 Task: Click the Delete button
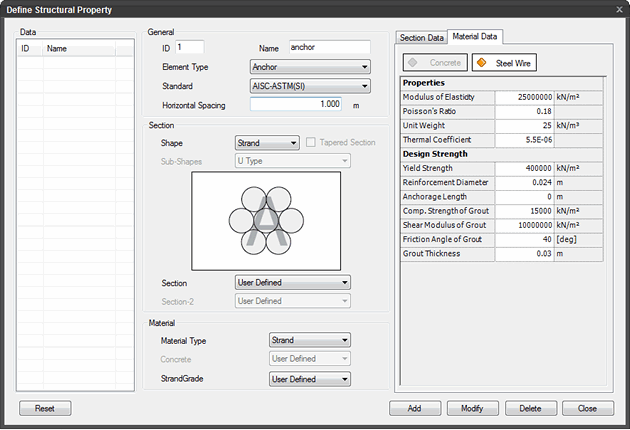pyautogui.click(x=531, y=408)
